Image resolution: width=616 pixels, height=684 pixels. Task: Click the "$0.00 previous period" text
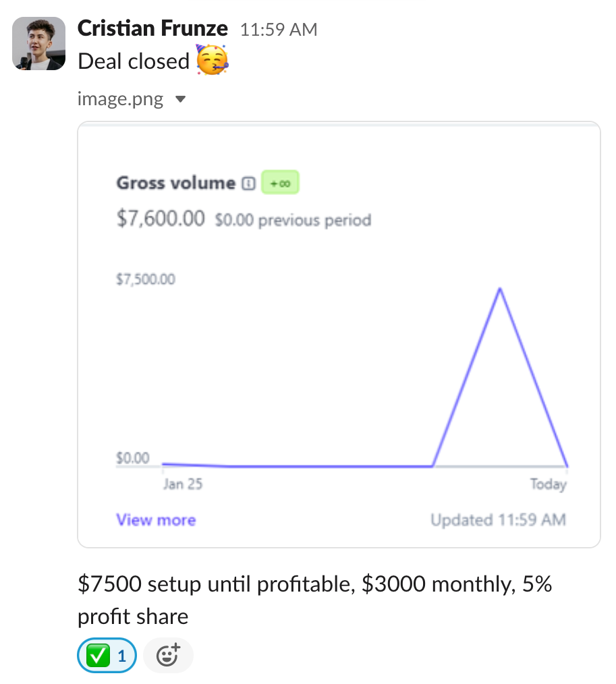coord(293,221)
